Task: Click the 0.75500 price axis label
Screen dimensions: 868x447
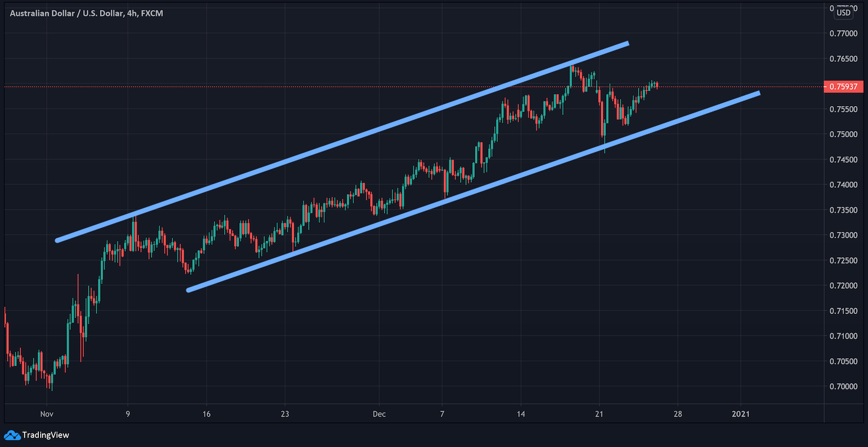Action: point(843,109)
